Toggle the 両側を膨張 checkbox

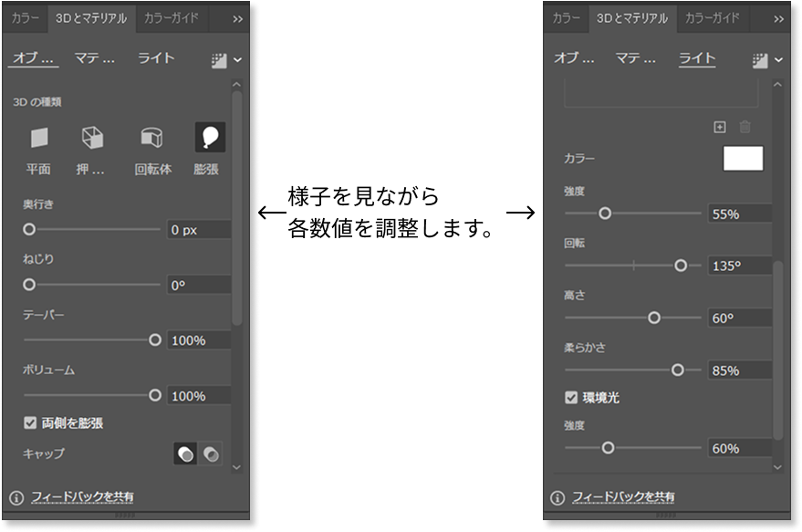(30, 423)
